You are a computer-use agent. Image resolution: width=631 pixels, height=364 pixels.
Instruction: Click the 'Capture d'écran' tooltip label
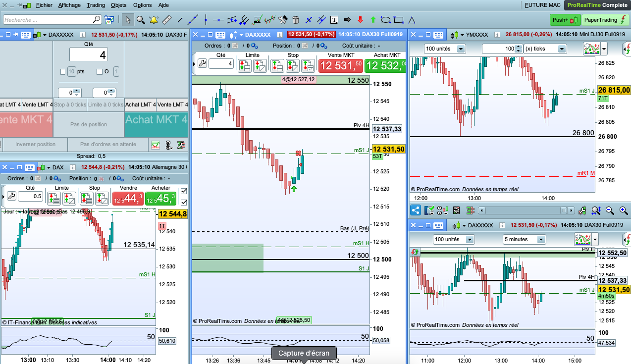[x=304, y=353]
